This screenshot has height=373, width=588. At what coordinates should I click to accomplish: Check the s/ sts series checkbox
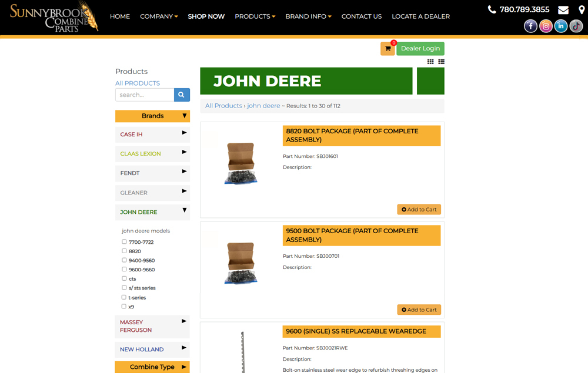[124, 288]
